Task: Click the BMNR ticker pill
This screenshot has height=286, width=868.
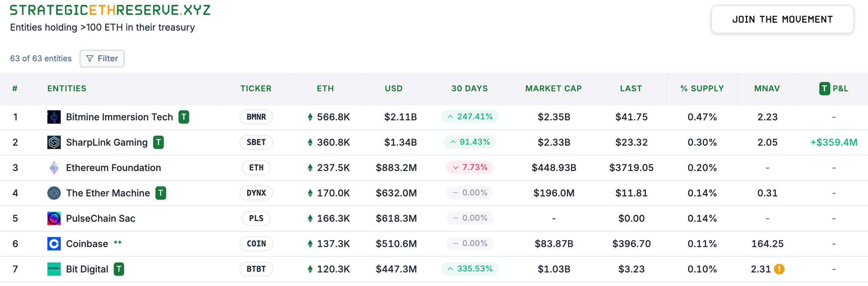Action: [256, 117]
